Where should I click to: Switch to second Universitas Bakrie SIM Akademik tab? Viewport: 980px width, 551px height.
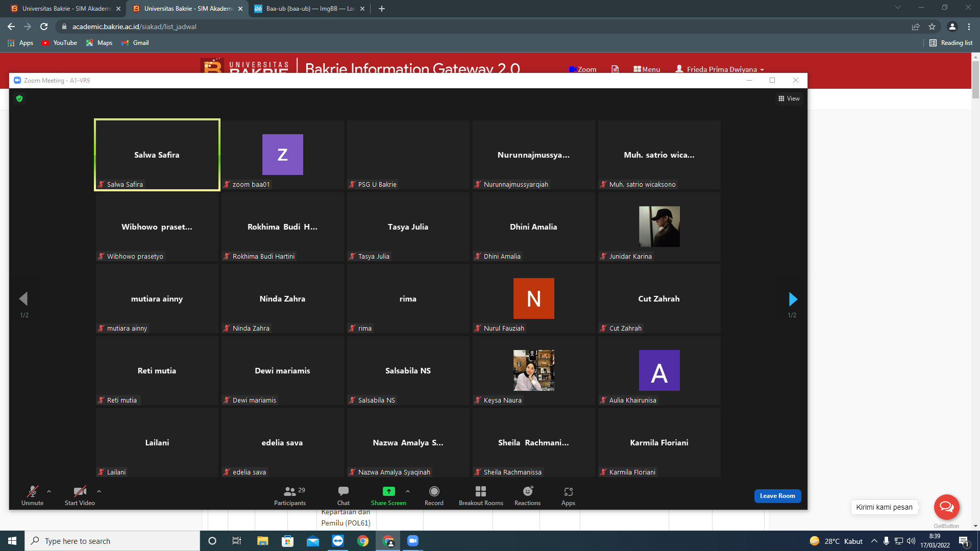186,9
